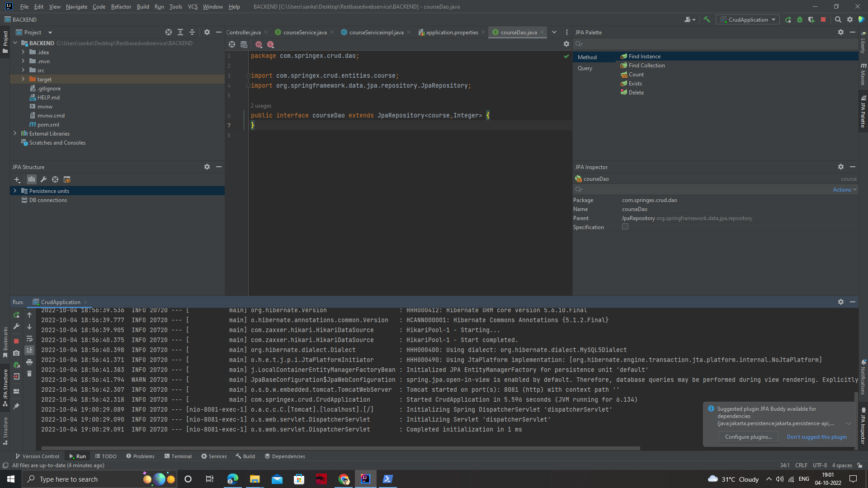Screen dimensions: 868x488
Task: Click the database icon in editor toolbar
Action: coord(244,44)
